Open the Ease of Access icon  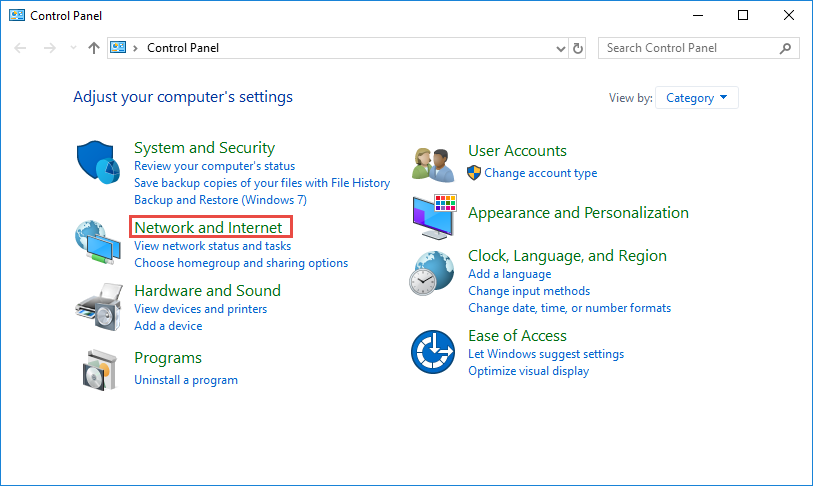click(x=434, y=352)
